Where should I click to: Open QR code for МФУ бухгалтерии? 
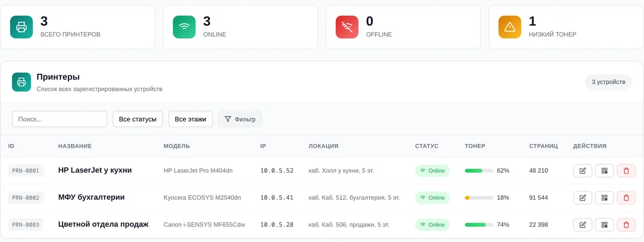(x=604, y=198)
